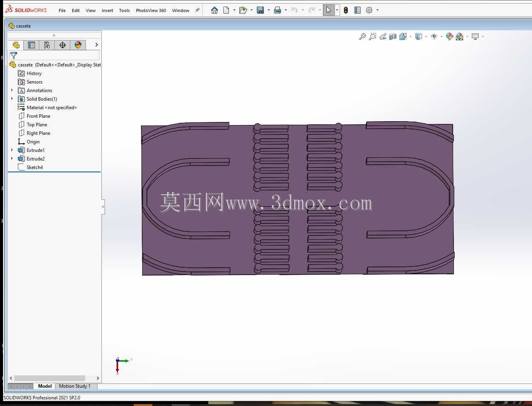Open the Display Style dropdown arrow
This screenshot has width=532, height=406.
tap(426, 37)
